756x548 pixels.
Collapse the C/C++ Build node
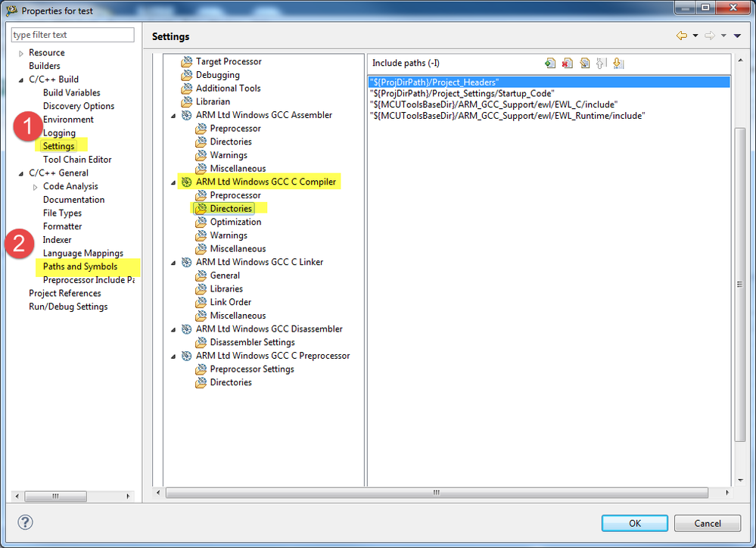click(x=20, y=80)
